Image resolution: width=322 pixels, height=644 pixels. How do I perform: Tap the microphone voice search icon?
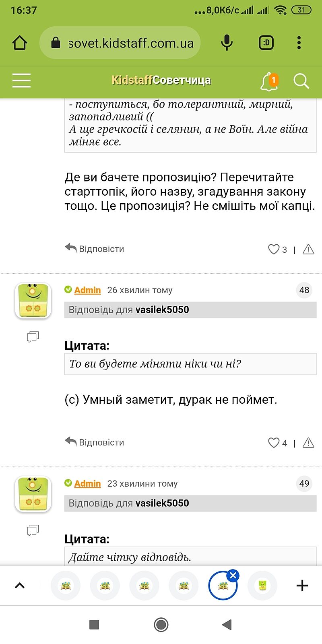click(x=227, y=43)
